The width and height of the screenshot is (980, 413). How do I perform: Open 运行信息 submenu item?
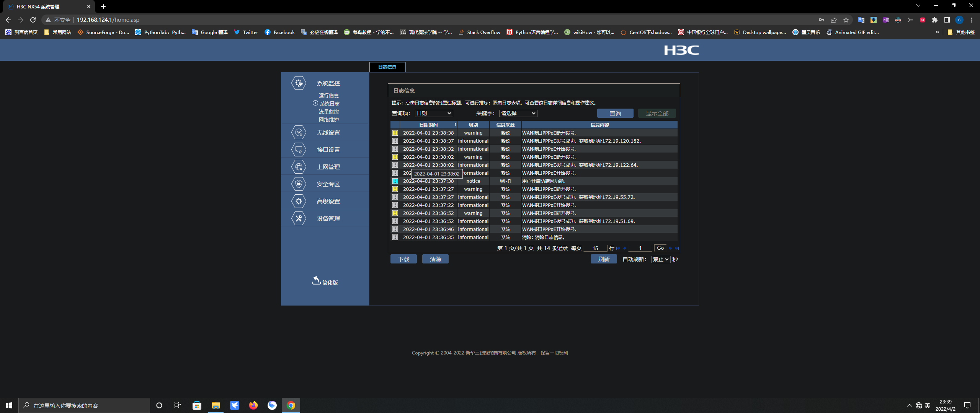pos(328,96)
